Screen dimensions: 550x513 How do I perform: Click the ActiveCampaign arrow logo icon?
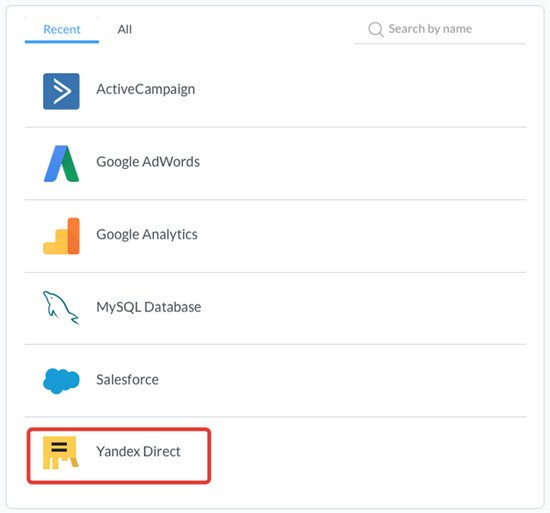61,91
